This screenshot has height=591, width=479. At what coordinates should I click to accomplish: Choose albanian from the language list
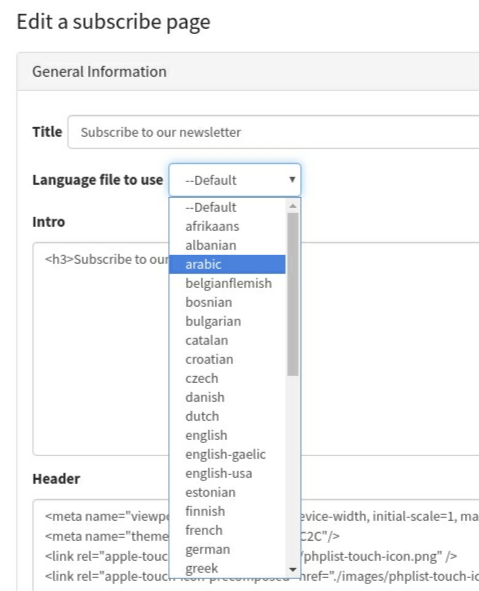coord(228,245)
